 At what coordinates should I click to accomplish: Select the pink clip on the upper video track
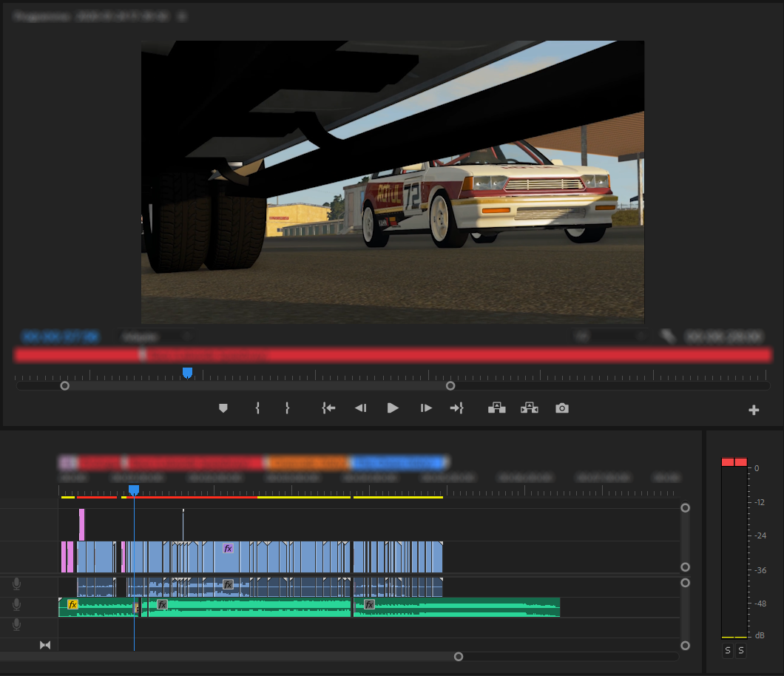click(x=81, y=524)
